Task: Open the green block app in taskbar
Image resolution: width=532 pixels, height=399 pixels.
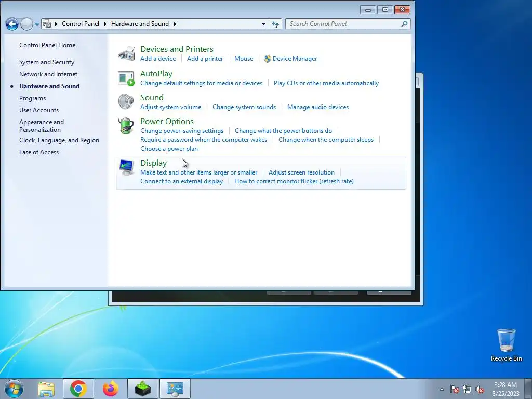Action: click(x=143, y=389)
